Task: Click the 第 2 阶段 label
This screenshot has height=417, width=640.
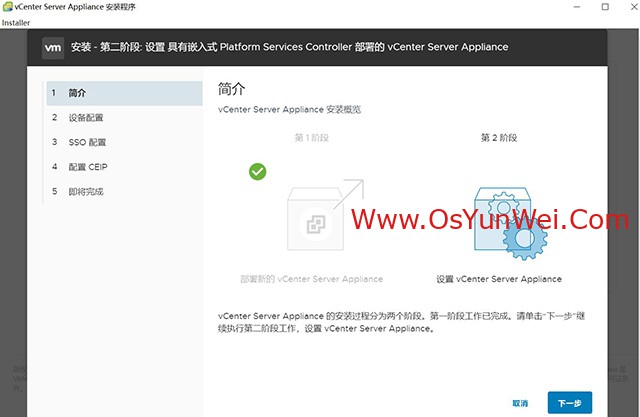Action: [x=499, y=138]
